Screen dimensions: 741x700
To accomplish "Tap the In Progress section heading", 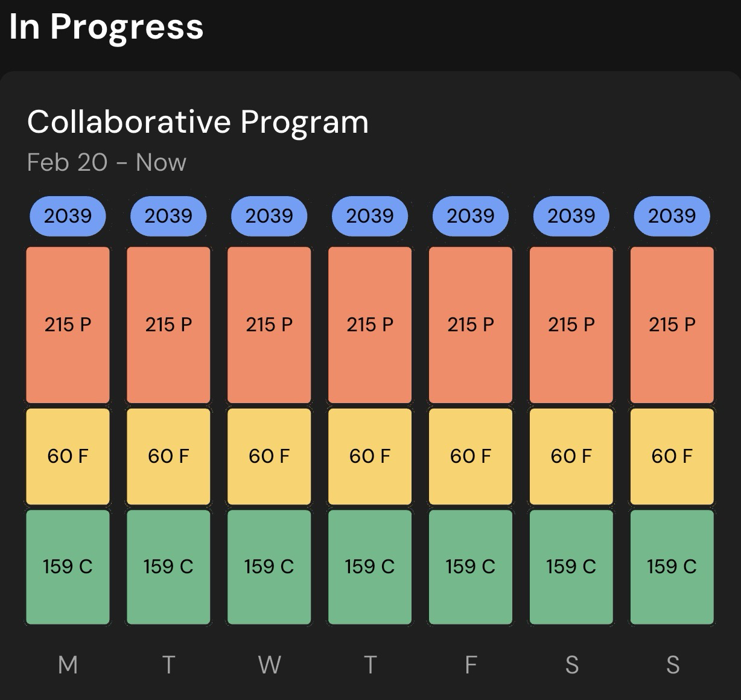I will click(106, 27).
